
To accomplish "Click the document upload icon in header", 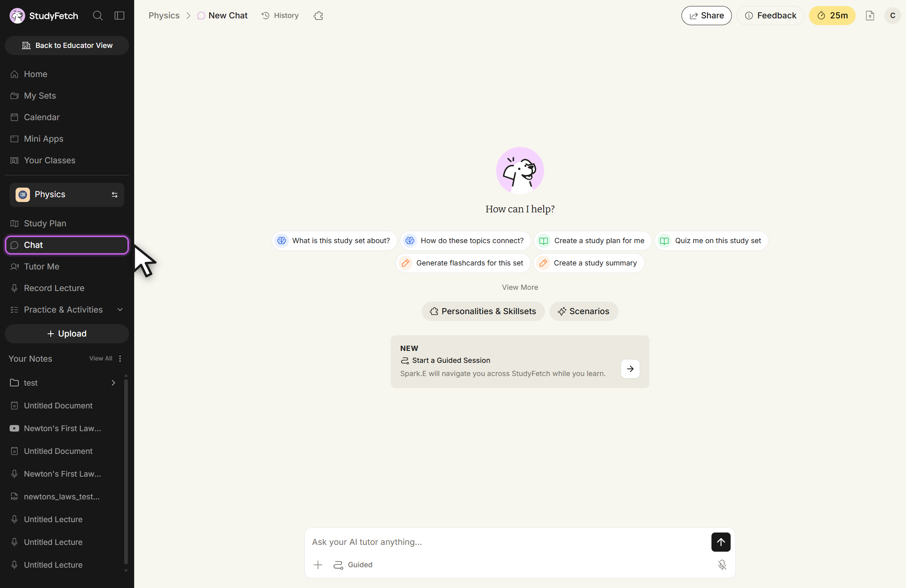I will pos(870,16).
